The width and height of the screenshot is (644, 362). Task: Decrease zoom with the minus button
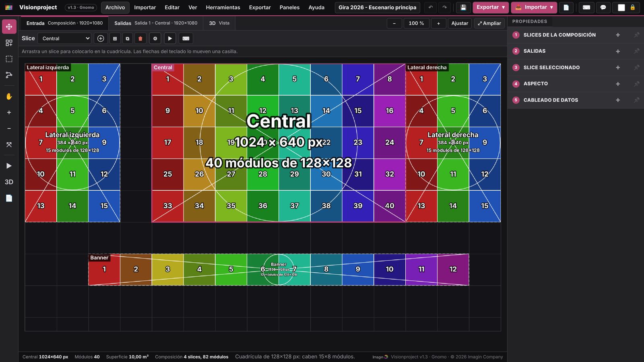[x=394, y=23]
